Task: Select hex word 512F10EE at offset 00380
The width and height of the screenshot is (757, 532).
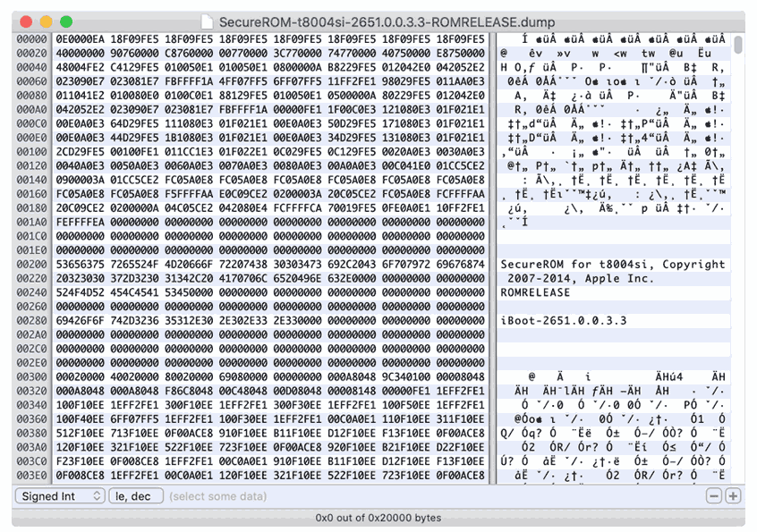Action: [81, 433]
